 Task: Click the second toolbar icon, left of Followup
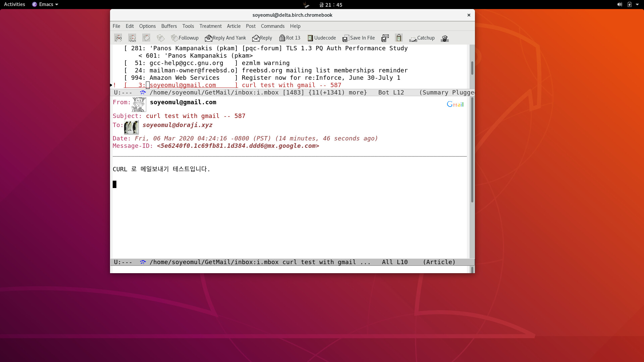132,38
